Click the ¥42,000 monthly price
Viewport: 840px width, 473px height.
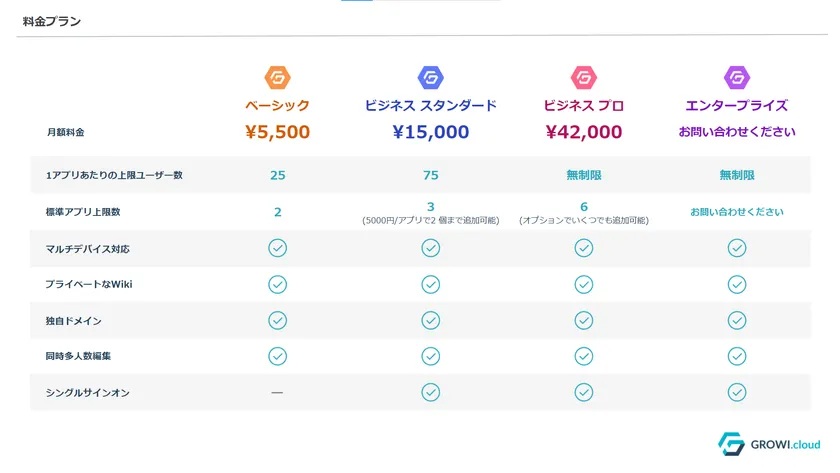pos(583,132)
